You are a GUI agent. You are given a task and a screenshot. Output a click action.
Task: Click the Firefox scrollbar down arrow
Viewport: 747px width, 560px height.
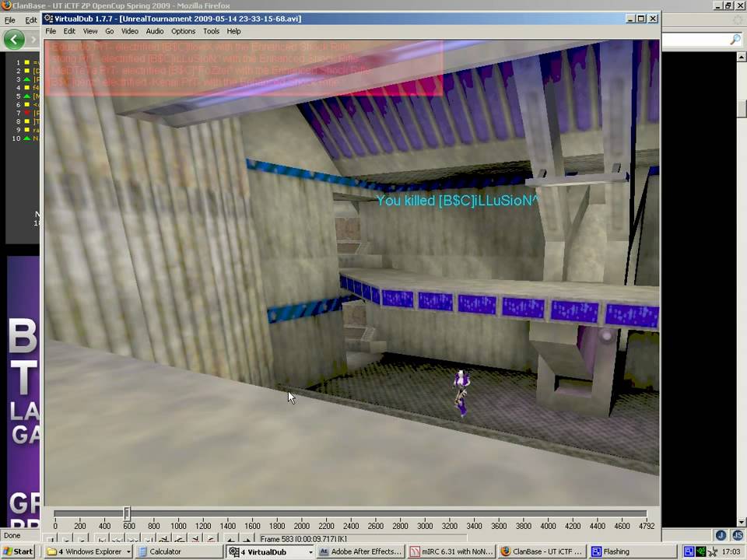coord(742,523)
